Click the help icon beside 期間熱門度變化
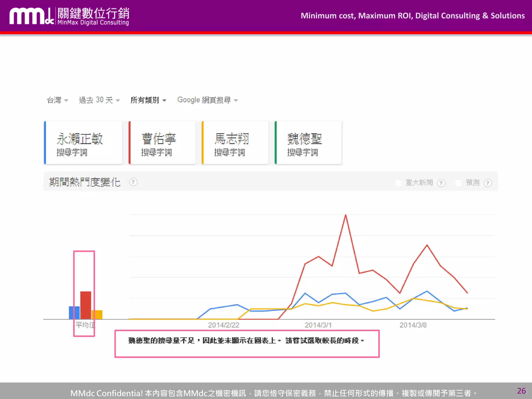 [x=133, y=182]
